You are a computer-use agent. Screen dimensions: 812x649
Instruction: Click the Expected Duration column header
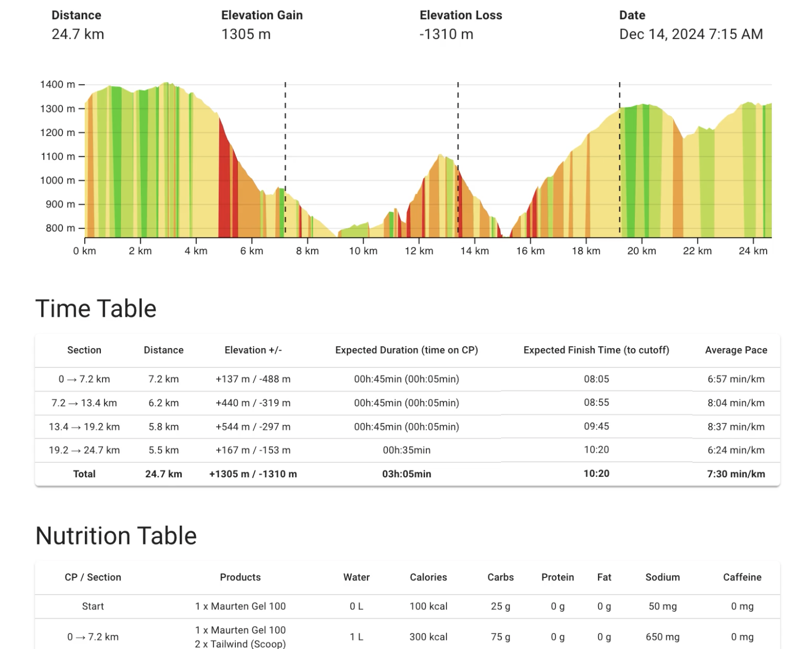click(x=406, y=350)
